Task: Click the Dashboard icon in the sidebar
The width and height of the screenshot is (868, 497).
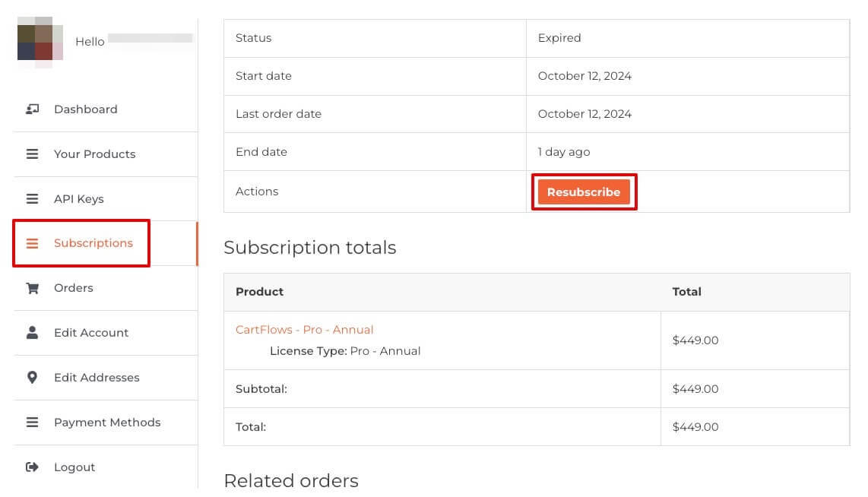Action: (x=32, y=109)
